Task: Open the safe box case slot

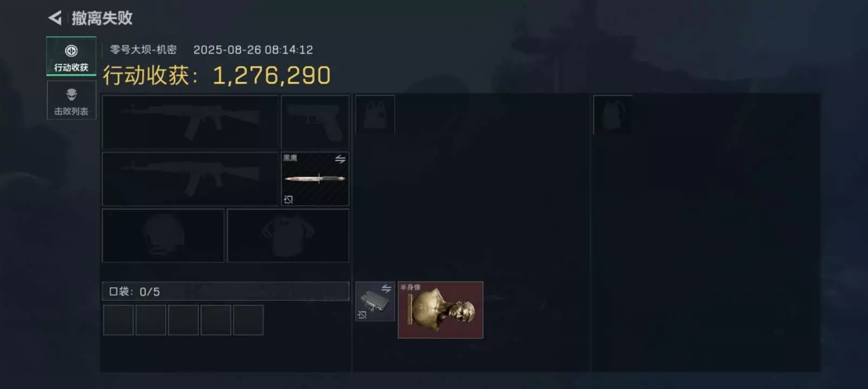Action: [x=375, y=301]
